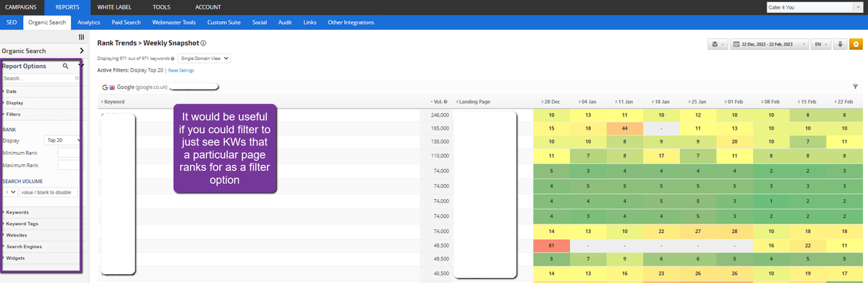Open the Single Domain View dropdown

pyautogui.click(x=205, y=58)
